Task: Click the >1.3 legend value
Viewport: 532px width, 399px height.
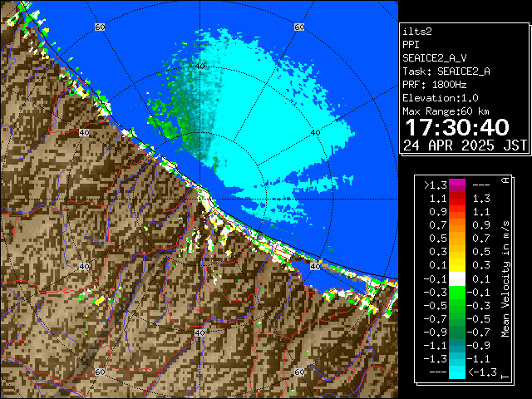Action: tap(436, 185)
